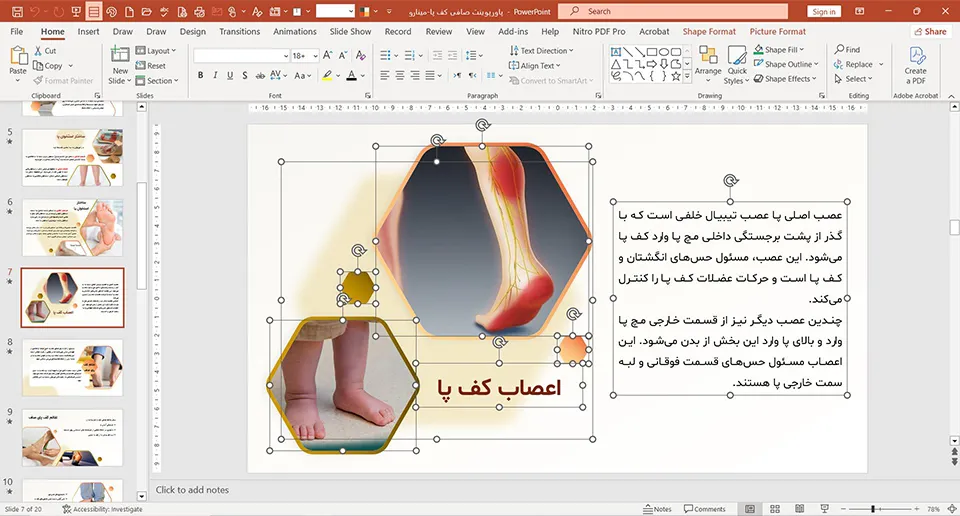Toggle right-to-left text direction

[x=473, y=75]
